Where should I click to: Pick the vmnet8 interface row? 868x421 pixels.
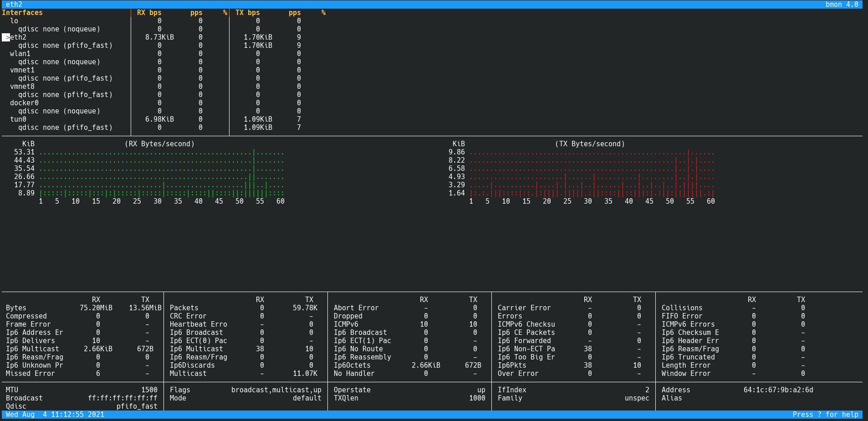(22, 87)
